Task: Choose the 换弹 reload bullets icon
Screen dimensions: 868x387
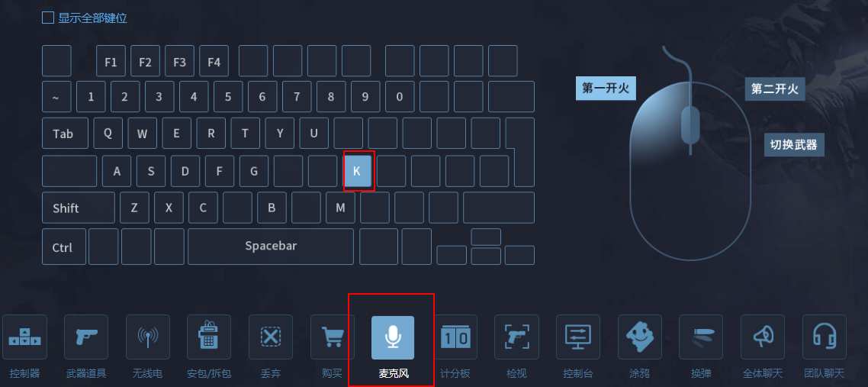Action: coord(701,337)
